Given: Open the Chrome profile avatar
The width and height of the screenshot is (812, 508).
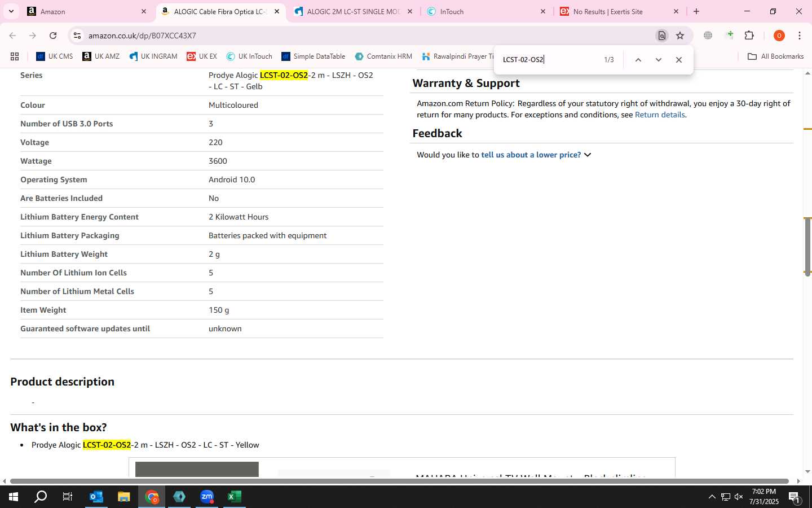Looking at the screenshot, I should pyautogui.click(x=779, y=36).
